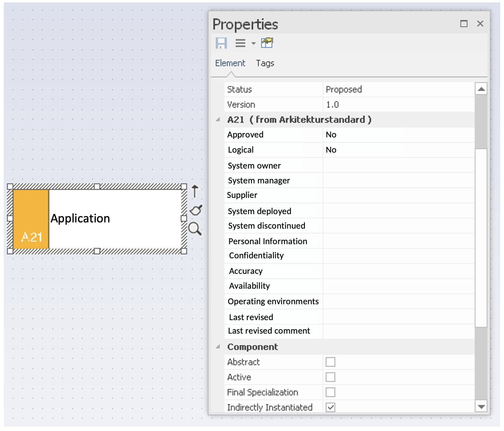Close the Properties panel
The height and width of the screenshot is (431, 504).
coord(480,23)
